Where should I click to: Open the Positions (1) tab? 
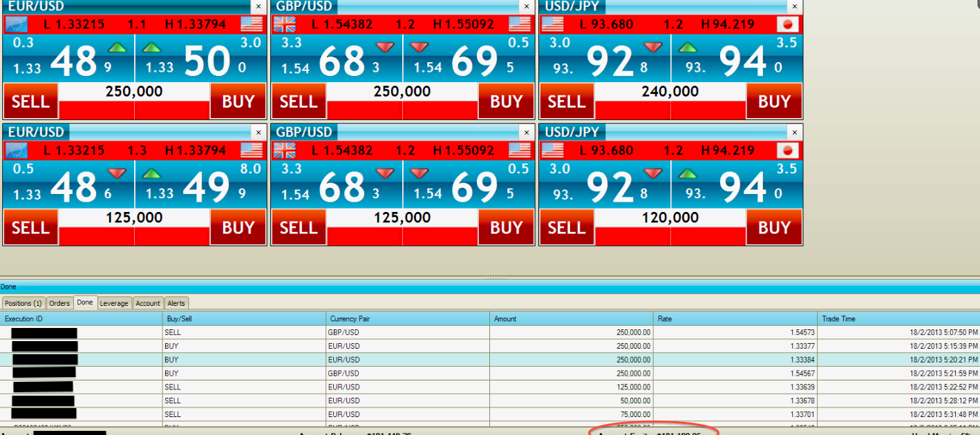click(23, 303)
